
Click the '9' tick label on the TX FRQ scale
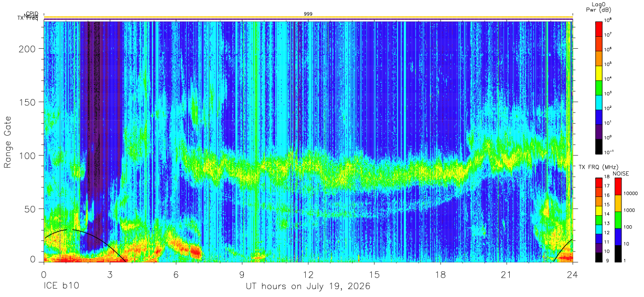click(x=606, y=260)
